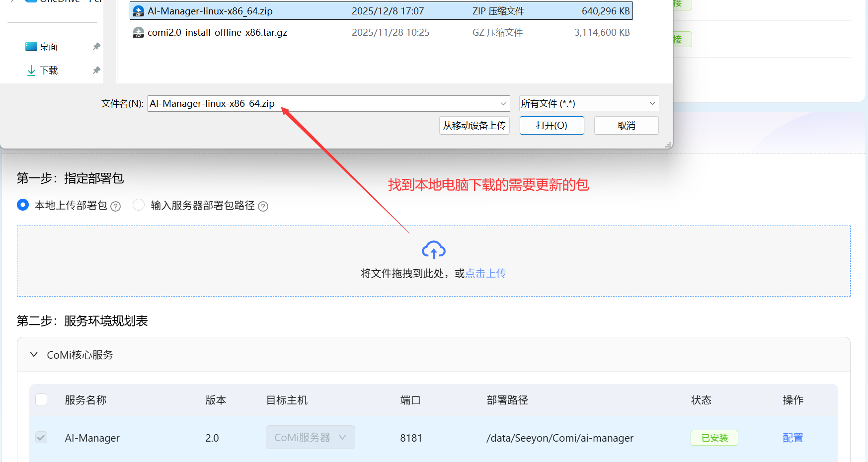Select the 本地上传部署包 radio button
This screenshot has width=868, height=462.
click(23, 205)
